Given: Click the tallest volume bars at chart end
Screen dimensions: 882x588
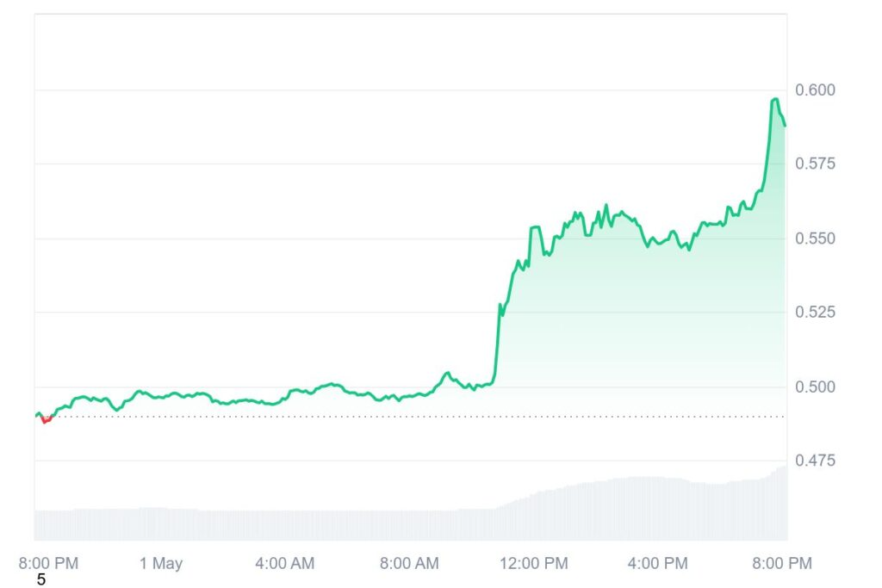Looking at the screenshot, I should click(782, 504).
